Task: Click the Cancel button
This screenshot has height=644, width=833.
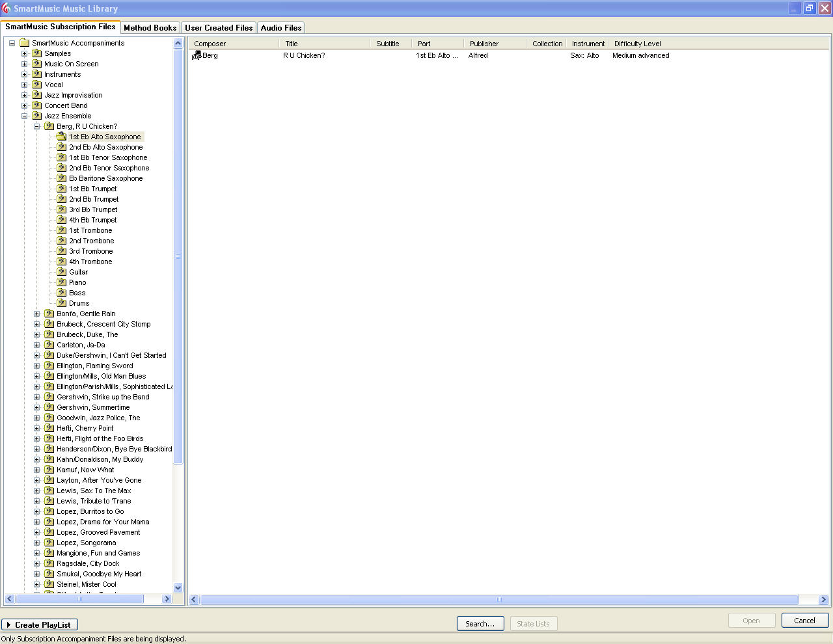Action: (805, 620)
